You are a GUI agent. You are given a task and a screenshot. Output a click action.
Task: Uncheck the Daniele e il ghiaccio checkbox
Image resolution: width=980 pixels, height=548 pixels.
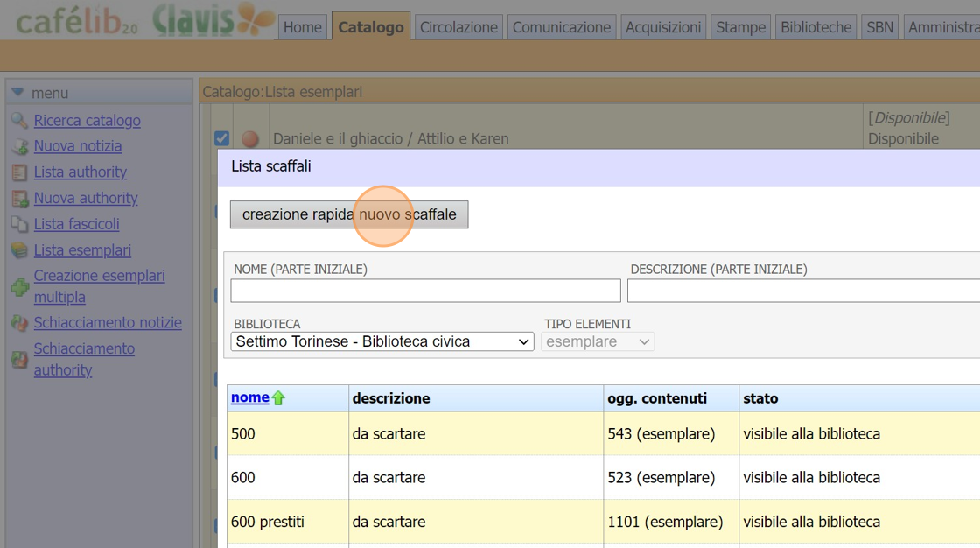coord(222,138)
